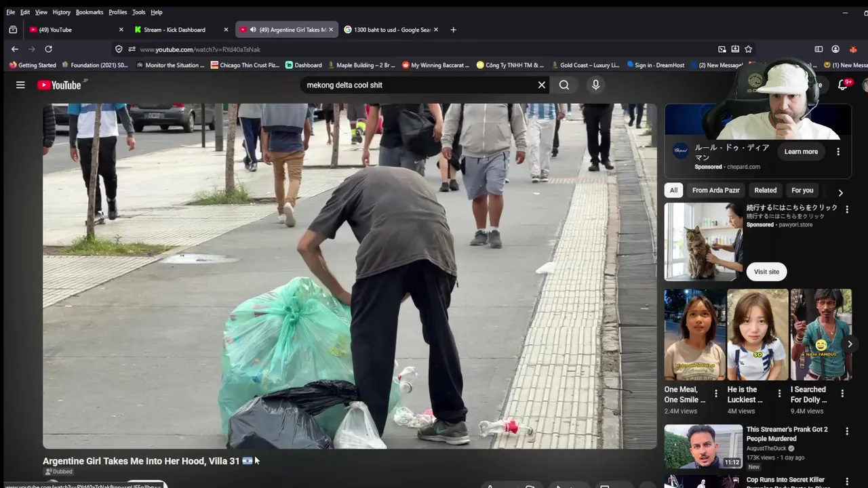868x488 pixels.
Task: Open the Tools menu
Action: [x=139, y=12]
